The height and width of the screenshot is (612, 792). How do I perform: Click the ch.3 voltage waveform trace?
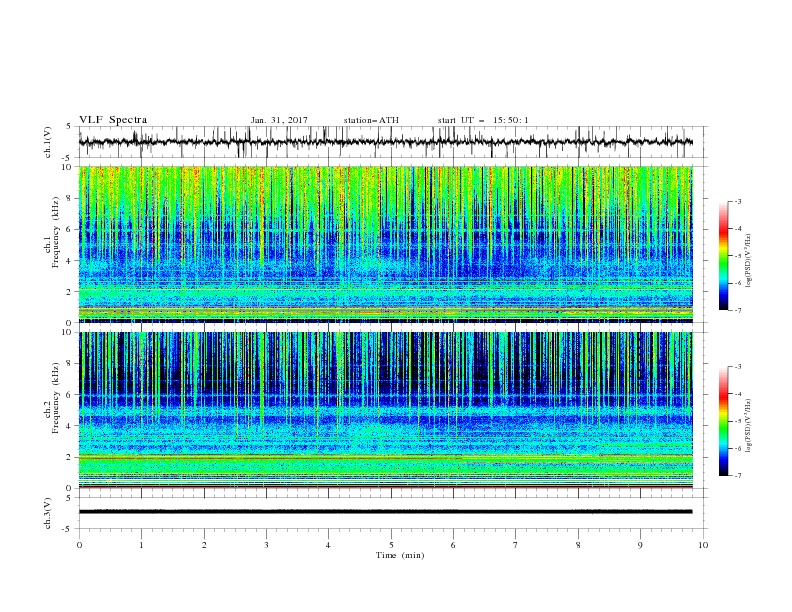click(385, 512)
